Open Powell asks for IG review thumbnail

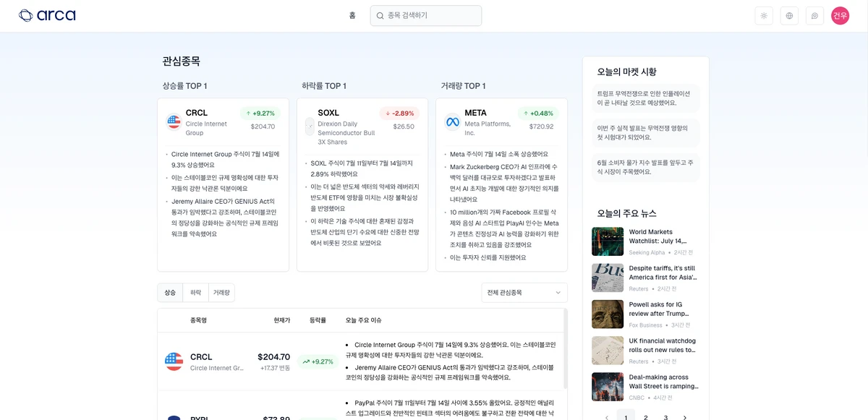608,314
